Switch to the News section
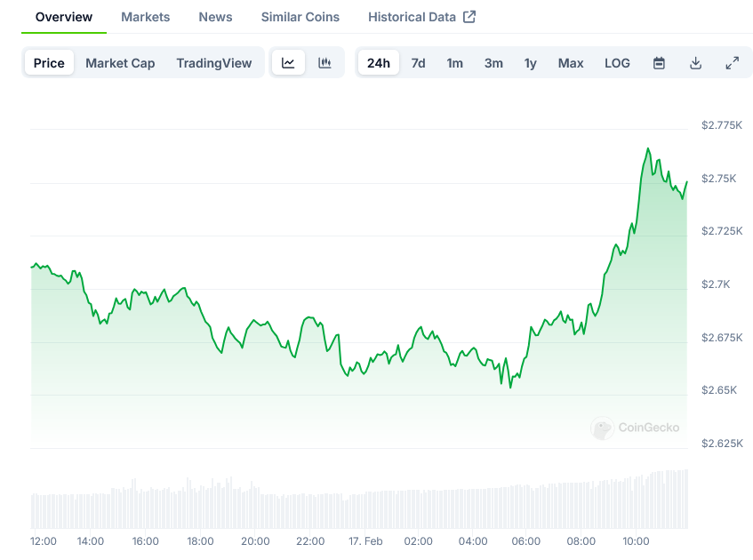The height and width of the screenshot is (560, 753). point(215,16)
